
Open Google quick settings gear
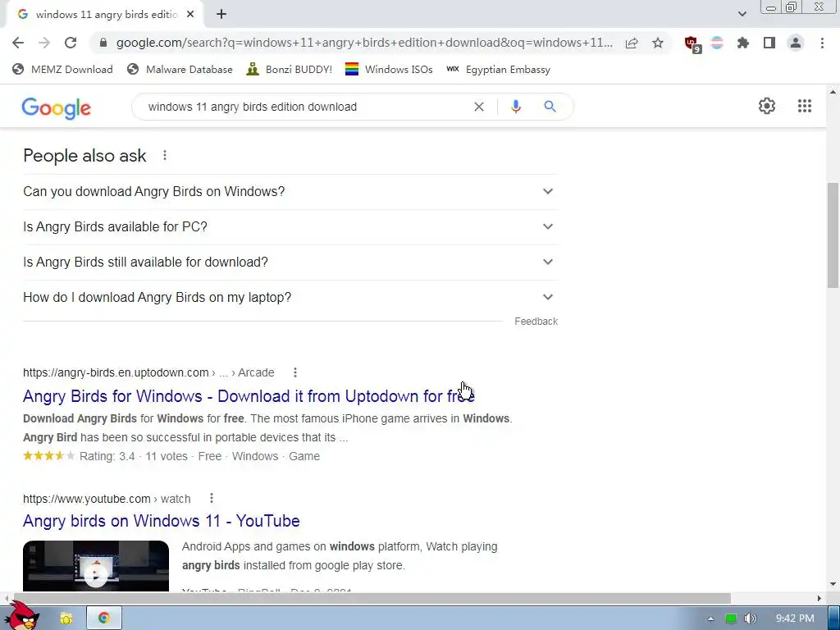(767, 106)
